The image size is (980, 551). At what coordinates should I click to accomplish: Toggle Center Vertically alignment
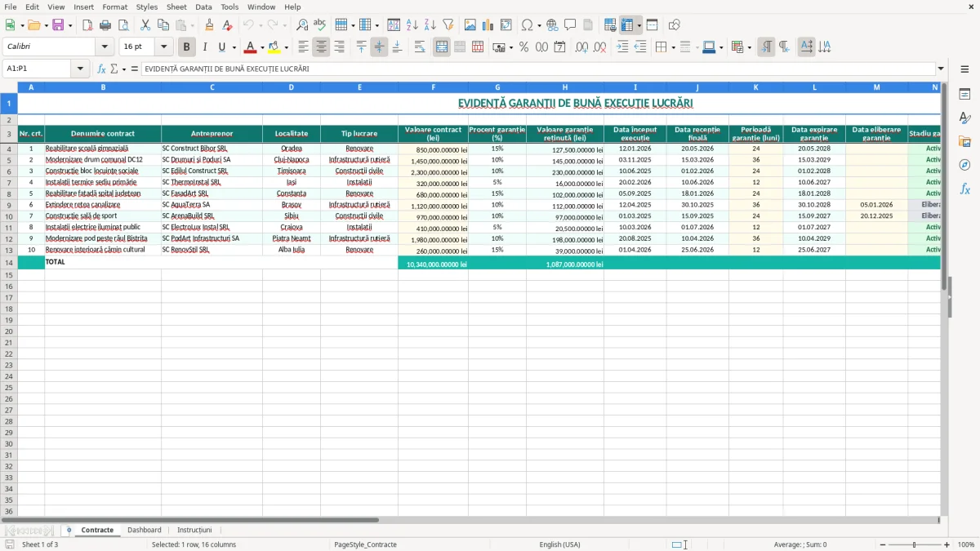379,47
